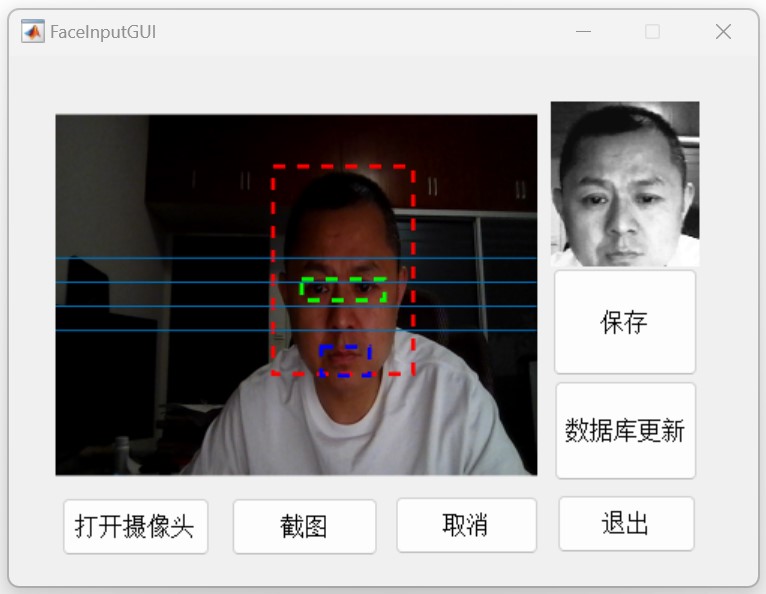Click the FaceInputGUI title text
766x594 pixels.
(103, 32)
